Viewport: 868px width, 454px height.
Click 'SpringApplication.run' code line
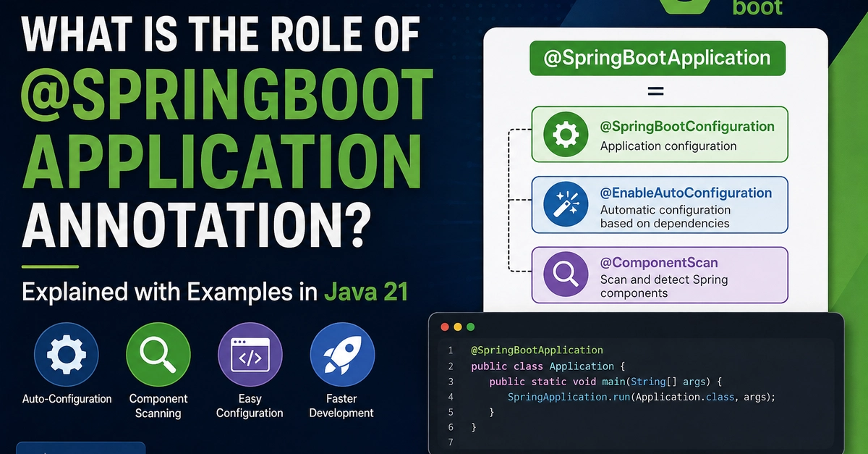click(642, 397)
